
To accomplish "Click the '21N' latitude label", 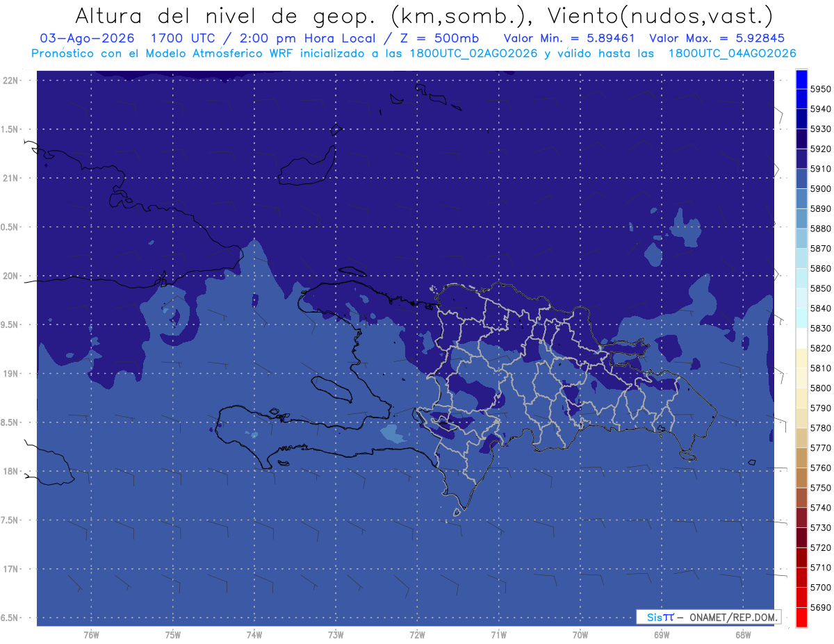I will [x=12, y=179].
